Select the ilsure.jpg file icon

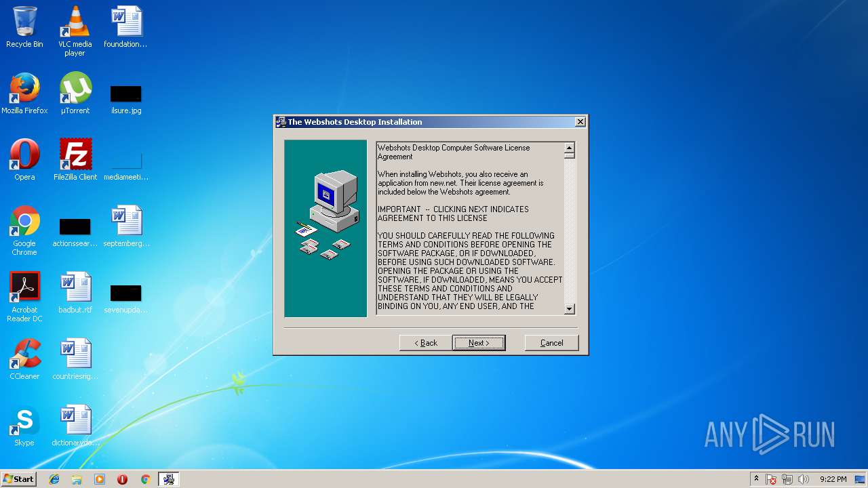pyautogui.click(x=126, y=99)
